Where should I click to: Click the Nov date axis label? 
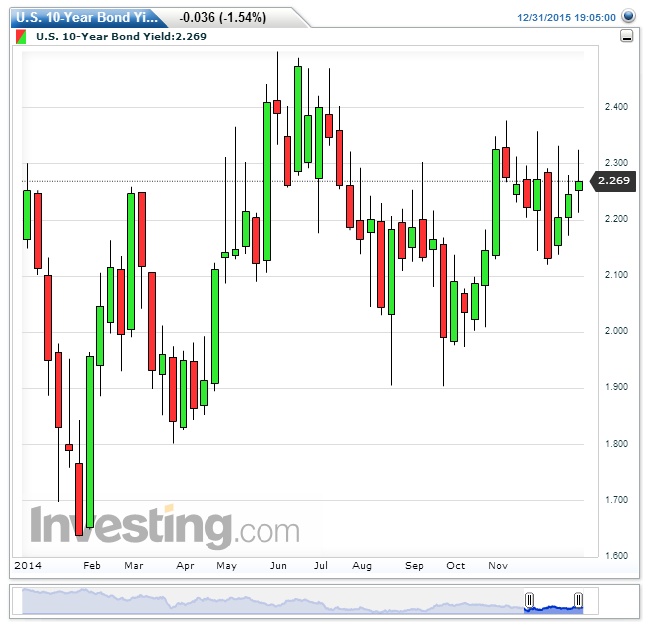[497, 566]
